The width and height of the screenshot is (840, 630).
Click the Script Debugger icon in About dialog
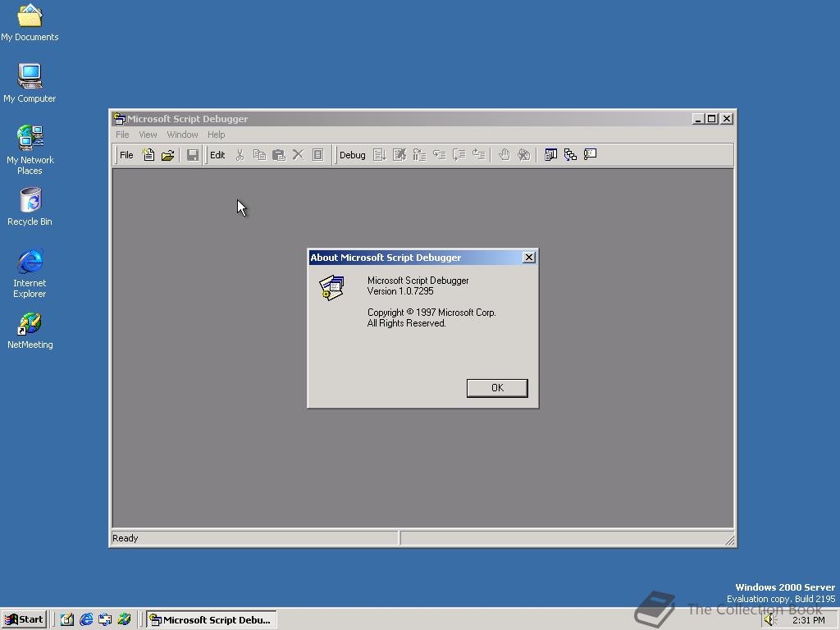tap(332, 288)
